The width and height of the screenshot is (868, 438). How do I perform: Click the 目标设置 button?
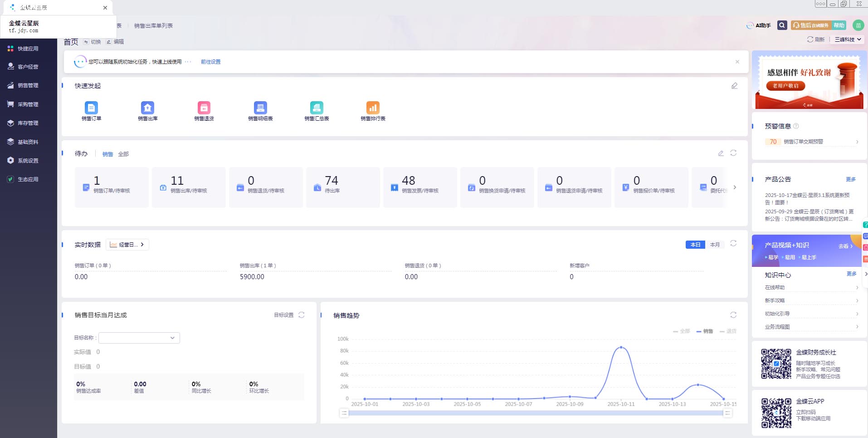[x=283, y=315]
